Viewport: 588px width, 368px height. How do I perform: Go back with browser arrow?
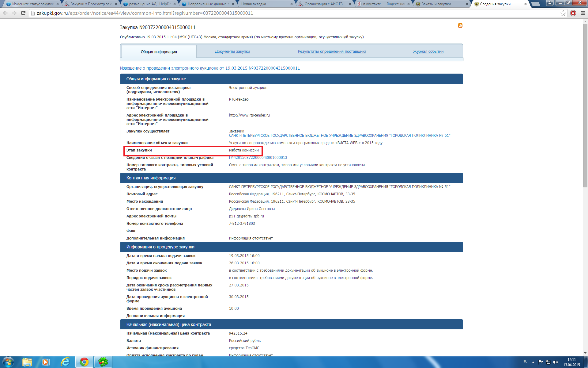[5, 13]
